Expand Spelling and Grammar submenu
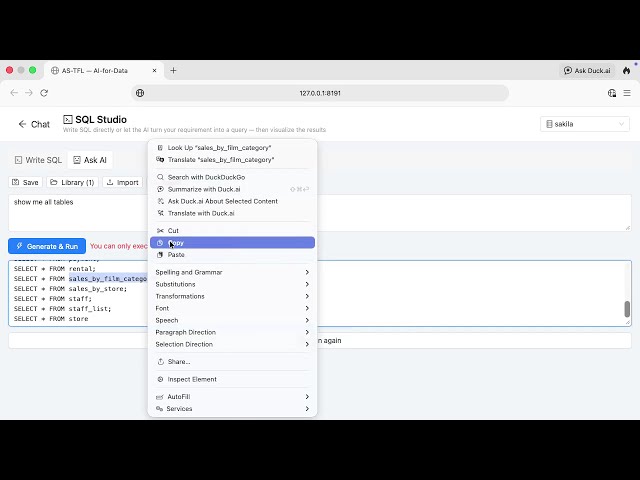Screen dimensions: 640x480 232,272
